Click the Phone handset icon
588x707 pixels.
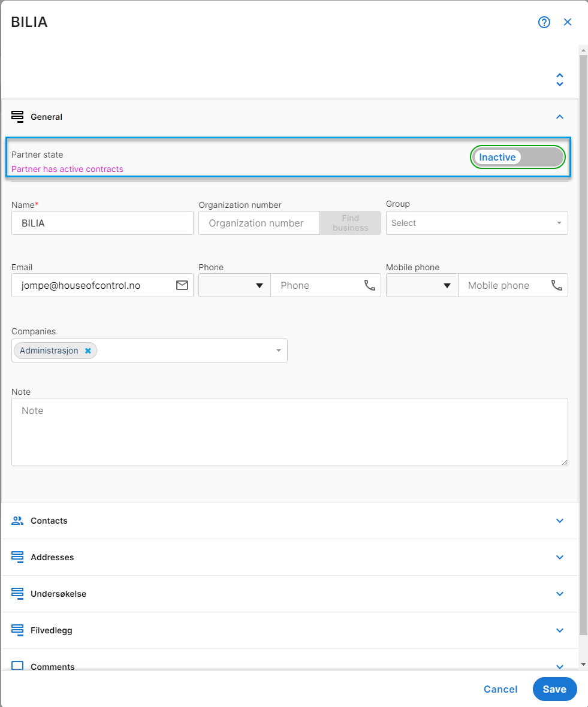point(369,285)
